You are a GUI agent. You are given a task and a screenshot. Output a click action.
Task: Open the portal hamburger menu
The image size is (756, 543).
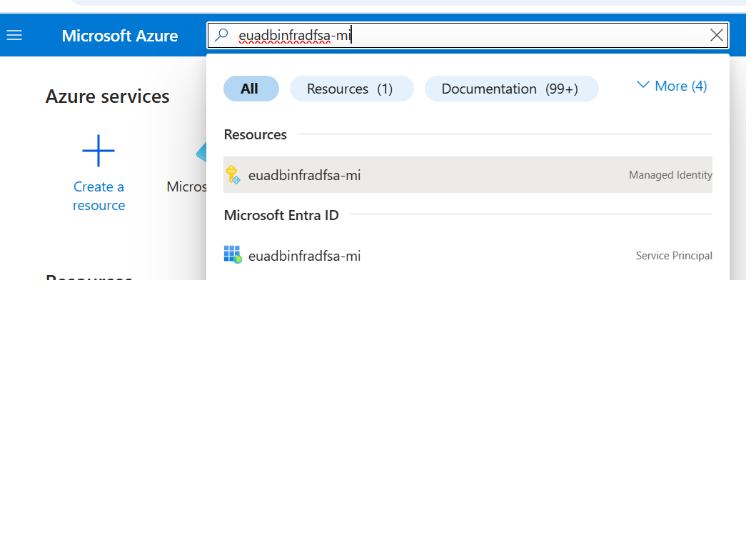(14, 34)
